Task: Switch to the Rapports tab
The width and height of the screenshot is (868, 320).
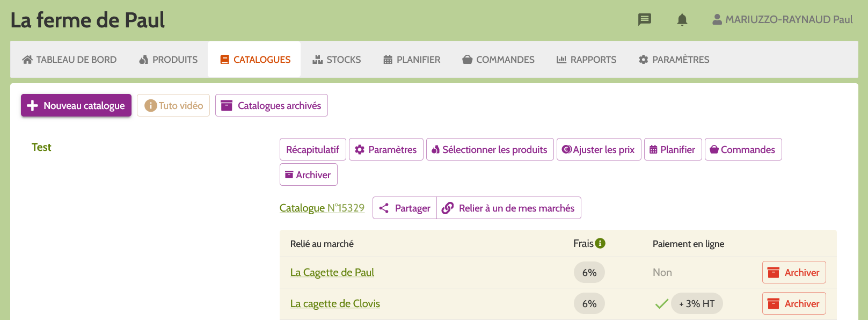Action: pos(586,60)
